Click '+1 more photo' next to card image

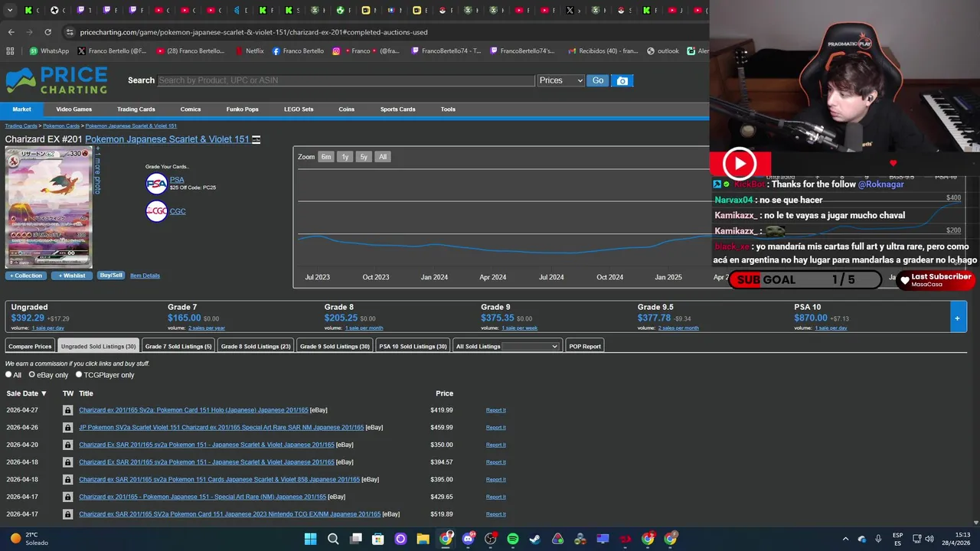[97, 170]
